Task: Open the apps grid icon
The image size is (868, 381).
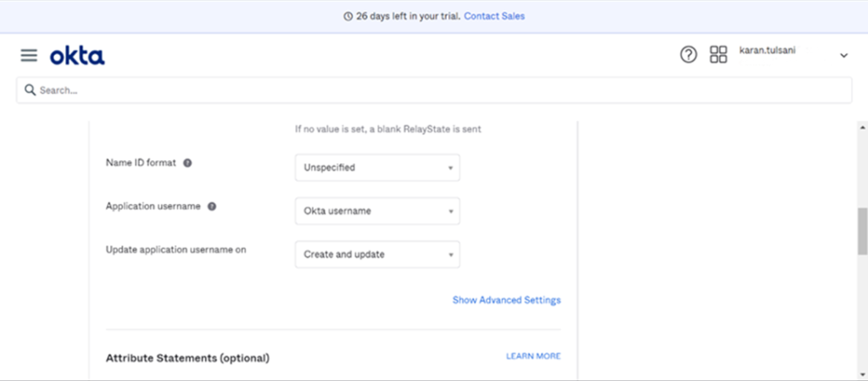Action: tap(719, 55)
